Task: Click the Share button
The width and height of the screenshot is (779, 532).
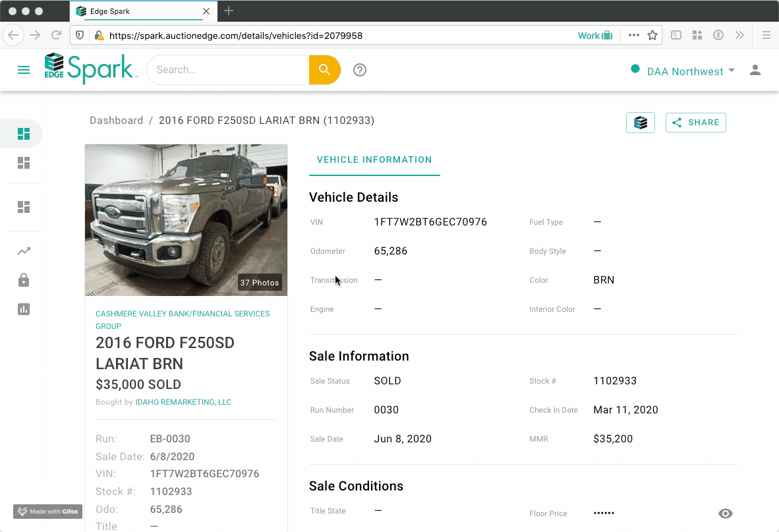Action: tap(695, 123)
